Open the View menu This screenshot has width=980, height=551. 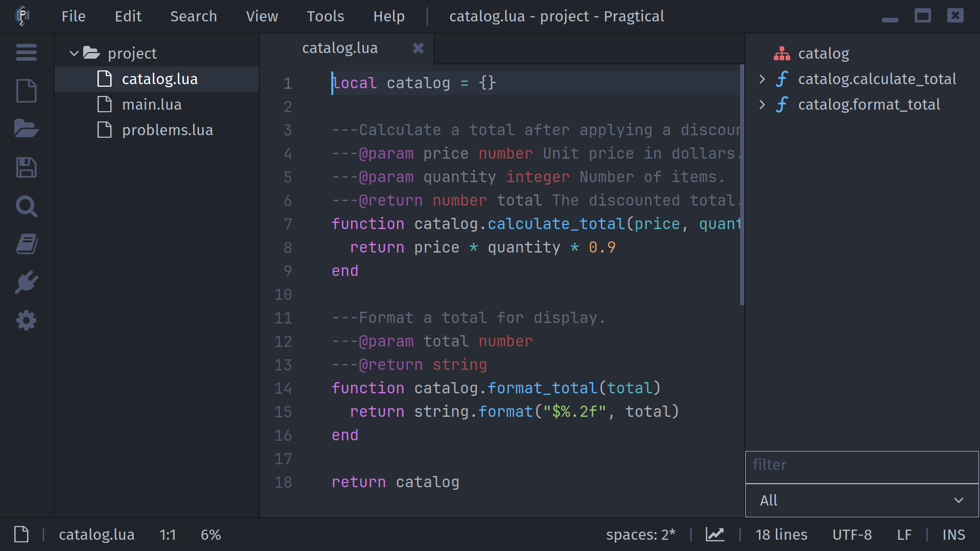tap(262, 16)
